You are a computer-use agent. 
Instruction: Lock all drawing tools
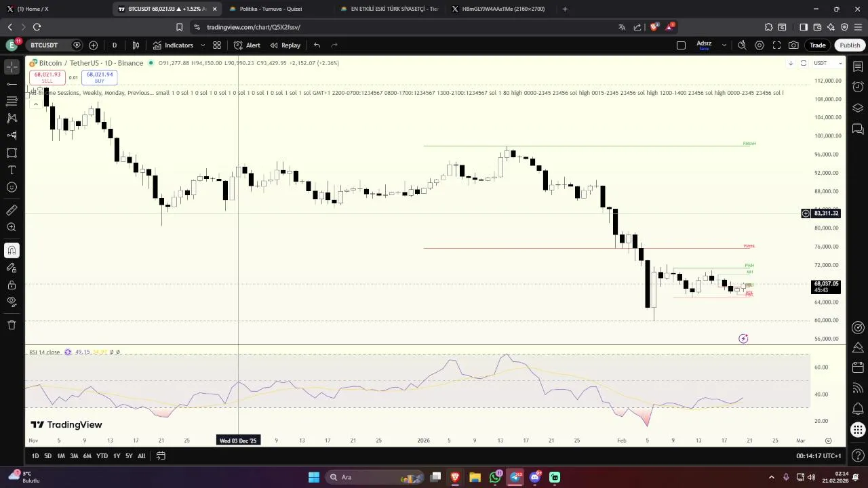[x=12, y=285]
